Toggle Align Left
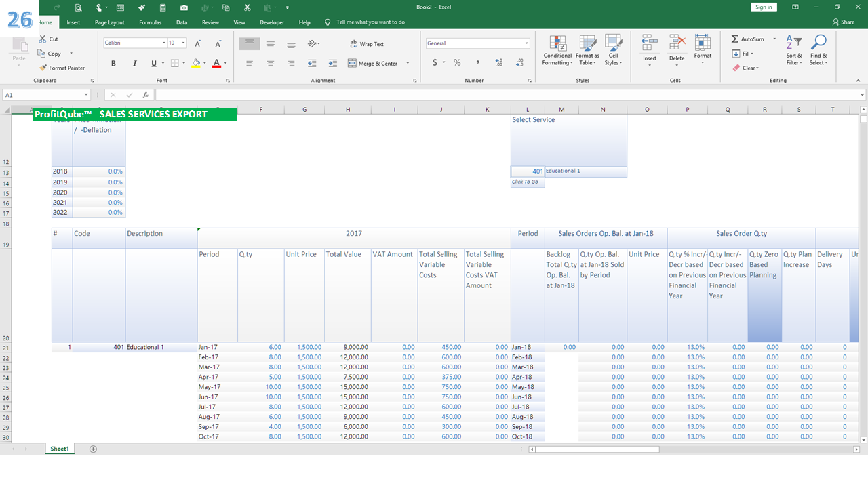 tap(250, 64)
